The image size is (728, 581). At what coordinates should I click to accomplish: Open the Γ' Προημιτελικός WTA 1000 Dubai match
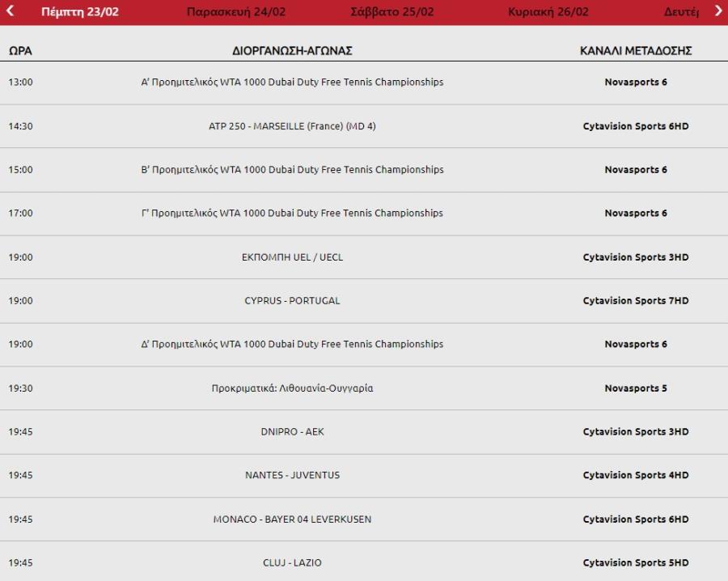pyautogui.click(x=292, y=213)
